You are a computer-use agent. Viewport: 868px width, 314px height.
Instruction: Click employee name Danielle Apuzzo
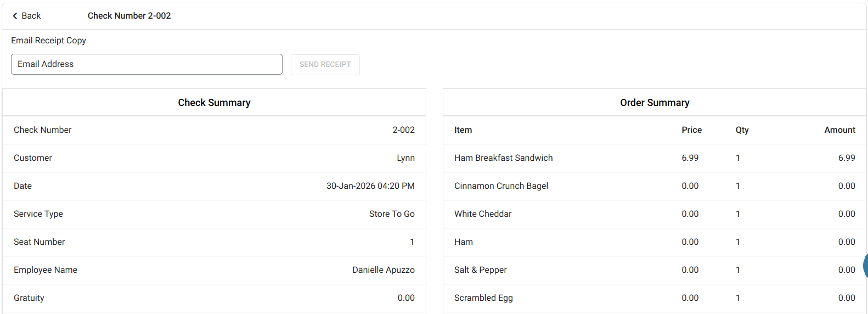[x=384, y=270]
